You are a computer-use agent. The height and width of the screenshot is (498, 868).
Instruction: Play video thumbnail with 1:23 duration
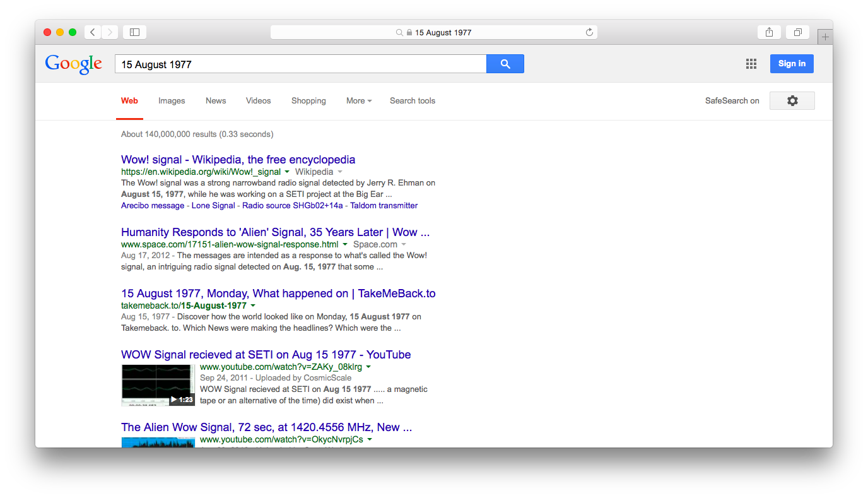pos(158,385)
